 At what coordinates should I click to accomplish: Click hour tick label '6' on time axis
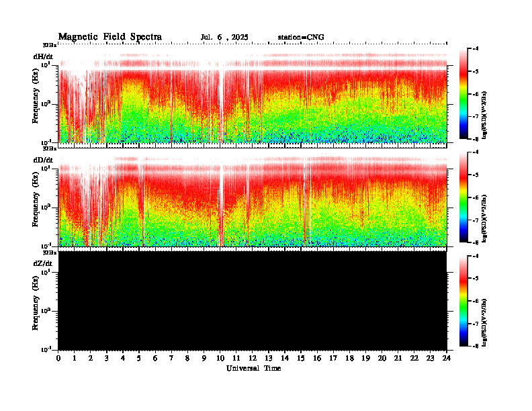click(155, 358)
